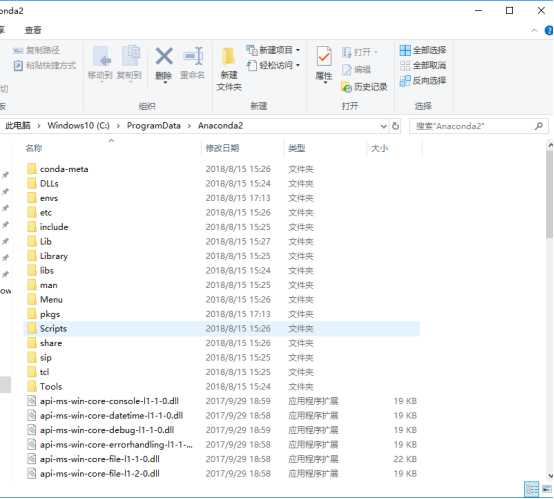Select the Tools folder

click(x=222, y=387)
